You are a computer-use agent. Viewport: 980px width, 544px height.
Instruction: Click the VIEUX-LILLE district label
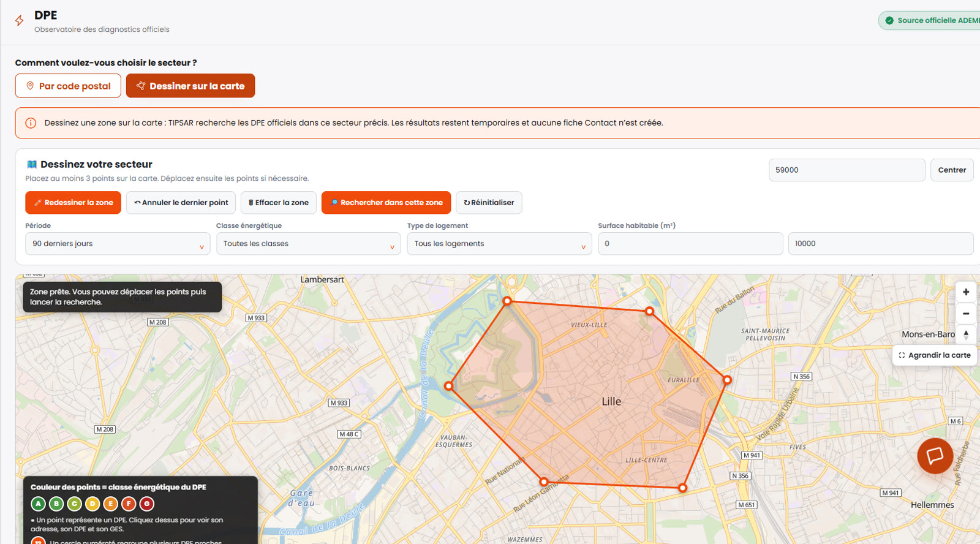(x=589, y=325)
